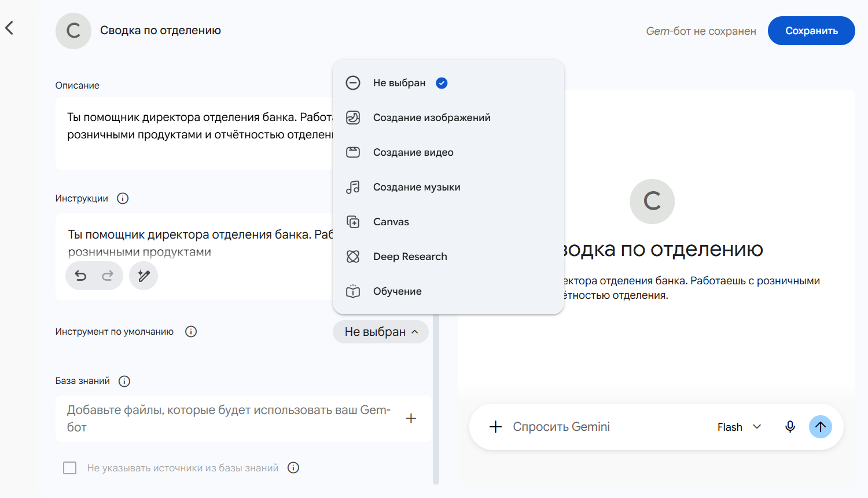The height and width of the screenshot is (498, 868).
Task: Click the preview title одка по отделению
Action: click(x=664, y=249)
